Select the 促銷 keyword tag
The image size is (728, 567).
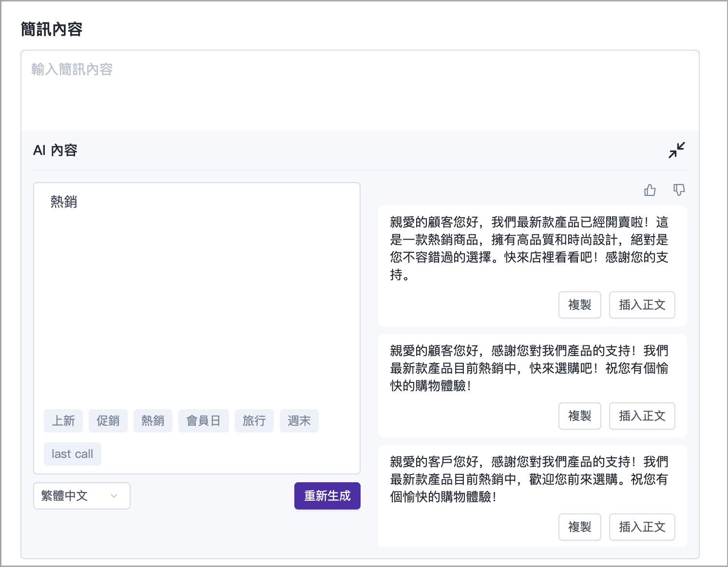click(108, 421)
